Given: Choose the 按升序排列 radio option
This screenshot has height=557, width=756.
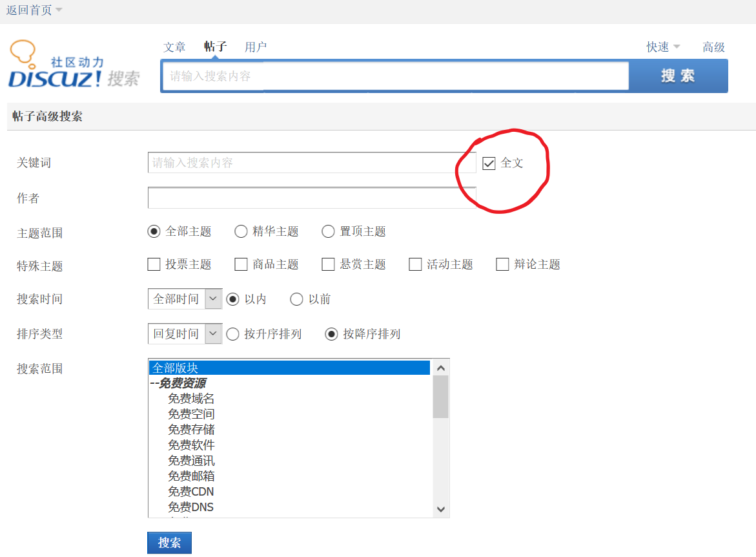Looking at the screenshot, I should point(232,334).
